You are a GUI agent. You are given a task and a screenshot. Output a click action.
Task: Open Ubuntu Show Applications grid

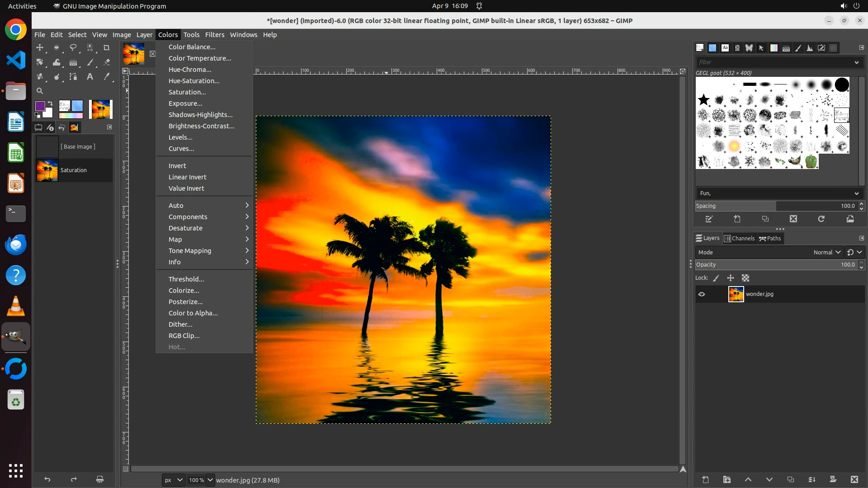(x=16, y=470)
